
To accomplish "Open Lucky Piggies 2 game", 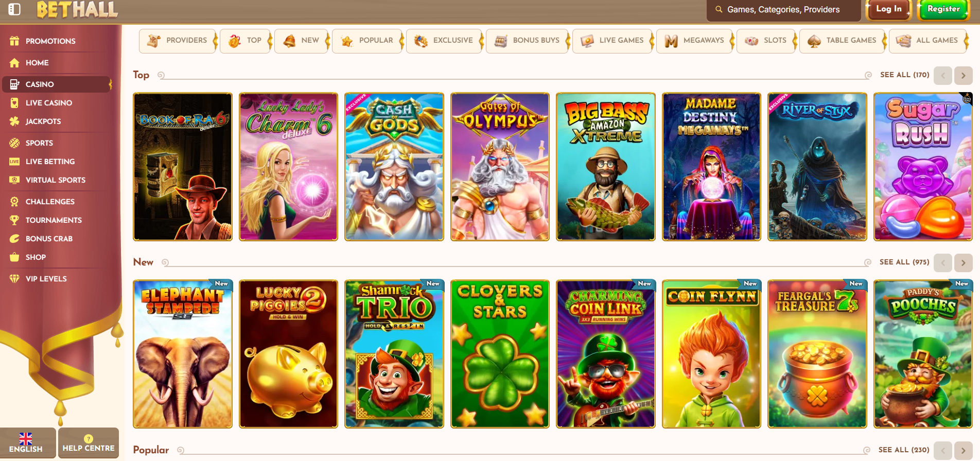I will (289, 354).
